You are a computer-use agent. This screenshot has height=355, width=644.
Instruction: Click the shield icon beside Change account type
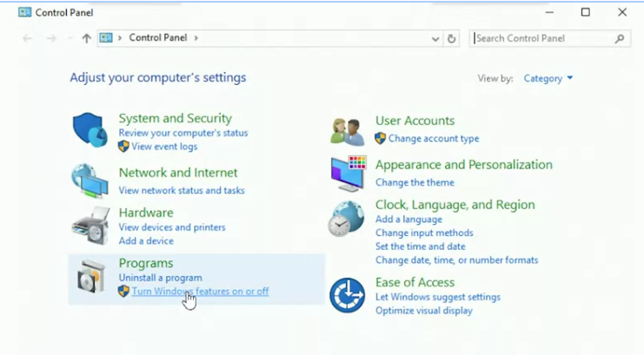[x=381, y=138]
